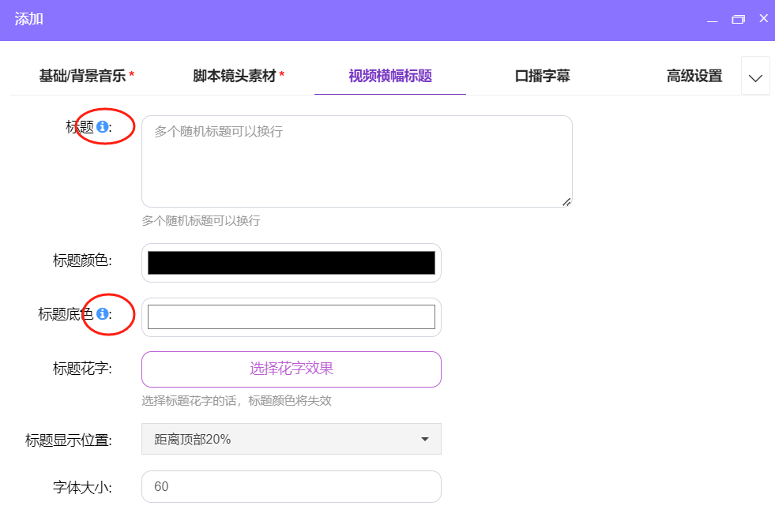Maximize the 添加 dialog window
The image size is (775, 532).
(x=739, y=18)
